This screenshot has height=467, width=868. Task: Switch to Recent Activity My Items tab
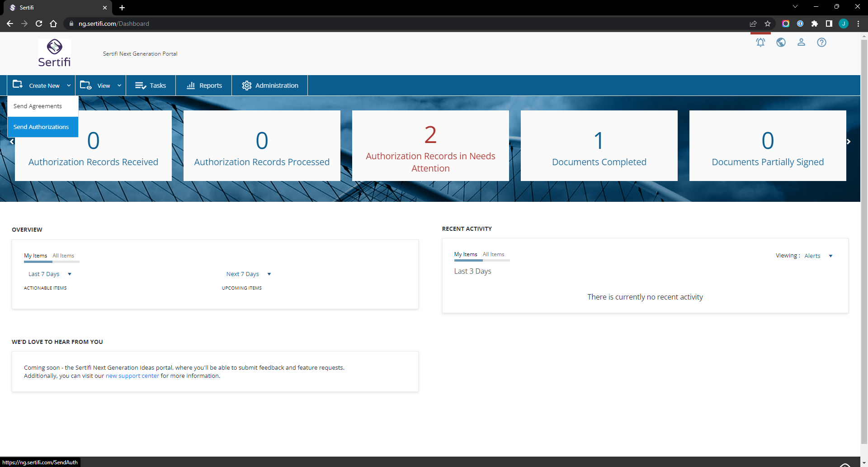[466, 254]
